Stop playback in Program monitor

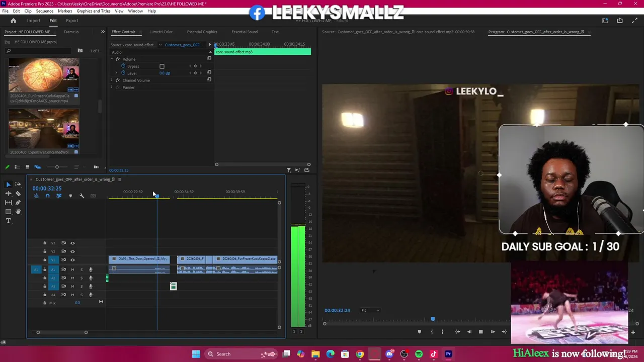coord(480,332)
